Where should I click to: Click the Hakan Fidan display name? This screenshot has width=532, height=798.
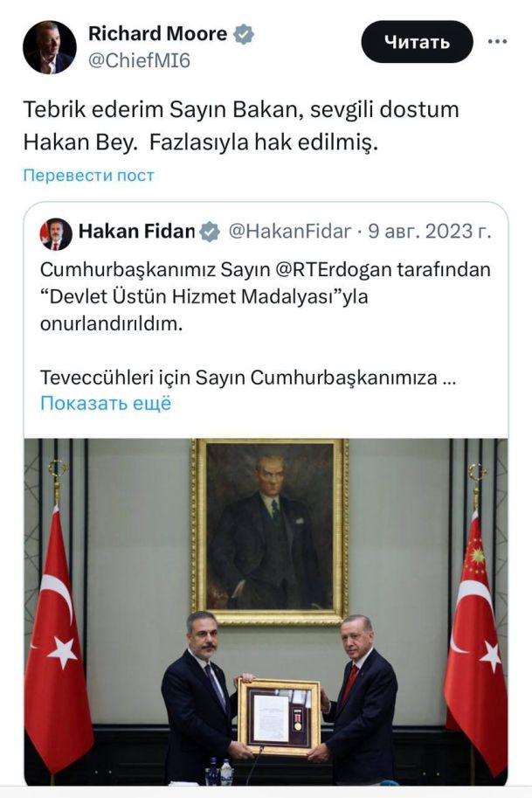coord(136,232)
